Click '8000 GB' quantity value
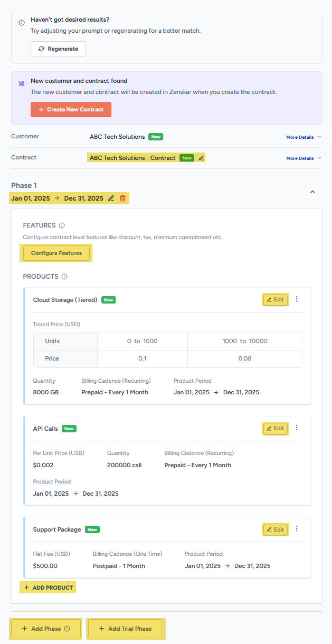This screenshot has width=332, height=644. (46, 392)
